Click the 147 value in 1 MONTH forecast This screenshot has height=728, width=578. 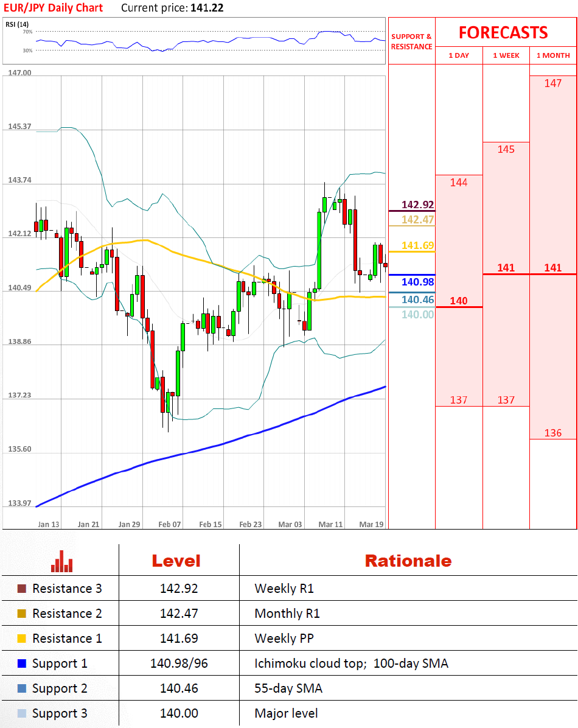point(553,83)
